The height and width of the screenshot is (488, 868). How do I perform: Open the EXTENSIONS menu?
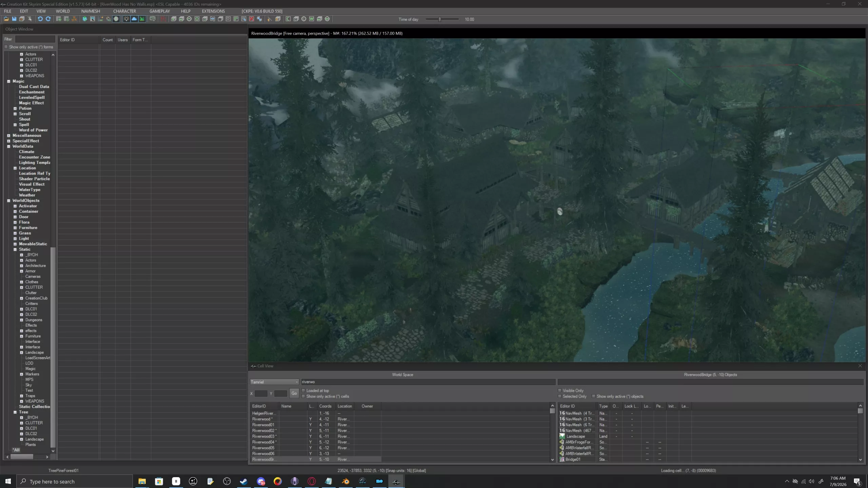click(213, 11)
